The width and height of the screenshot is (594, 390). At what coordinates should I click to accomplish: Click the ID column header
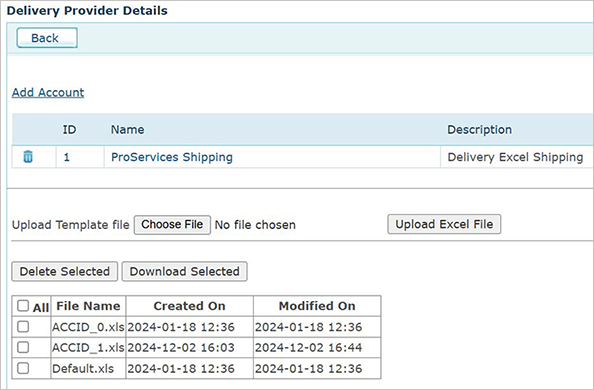tap(69, 130)
